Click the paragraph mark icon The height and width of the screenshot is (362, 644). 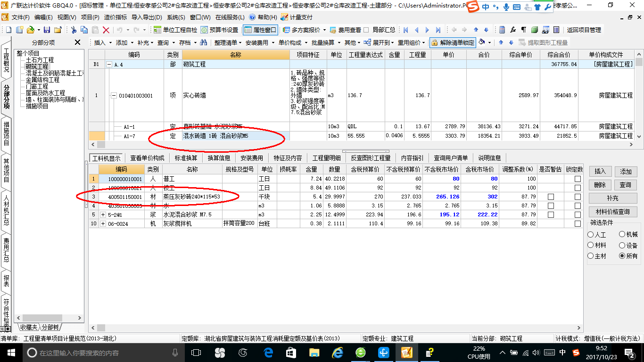point(524,30)
